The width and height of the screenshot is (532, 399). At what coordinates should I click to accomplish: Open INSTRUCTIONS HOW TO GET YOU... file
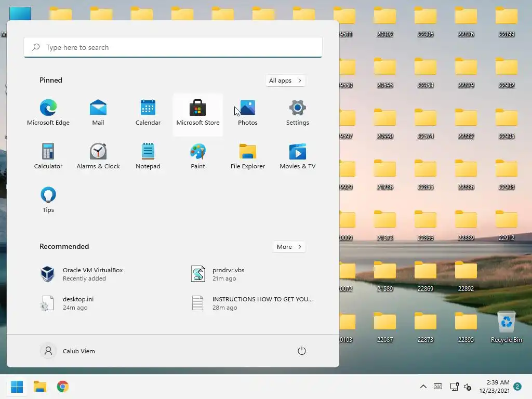pos(252,303)
